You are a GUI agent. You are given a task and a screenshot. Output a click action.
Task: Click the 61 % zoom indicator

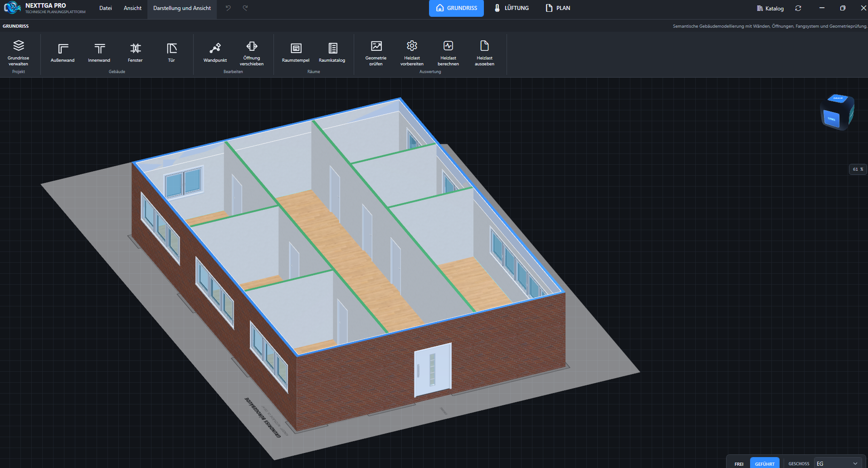pyautogui.click(x=858, y=169)
